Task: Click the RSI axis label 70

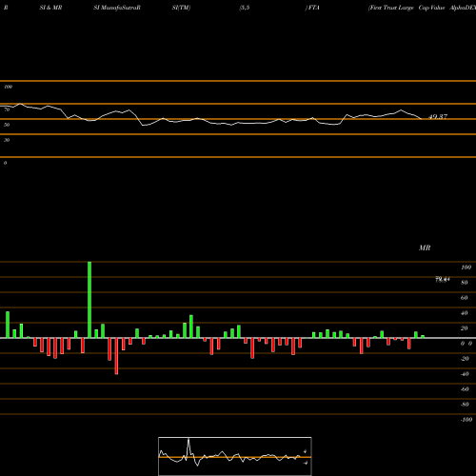Action: point(7,109)
